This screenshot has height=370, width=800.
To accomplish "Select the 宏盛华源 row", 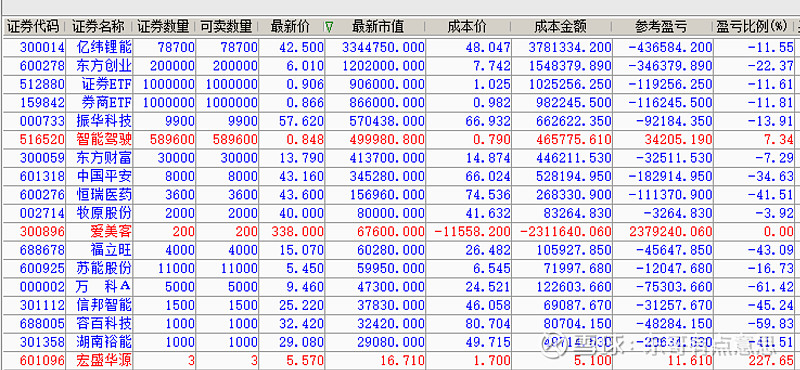I will click(400, 361).
